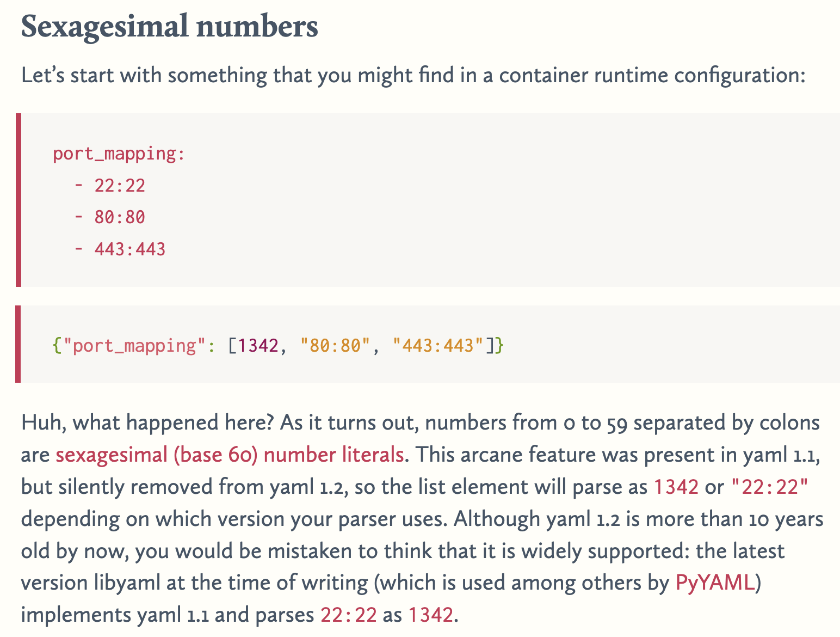The width and height of the screenshot is (840, 637).
Task: Click the intro sentence about container runtime configuration
Action: 413,75
